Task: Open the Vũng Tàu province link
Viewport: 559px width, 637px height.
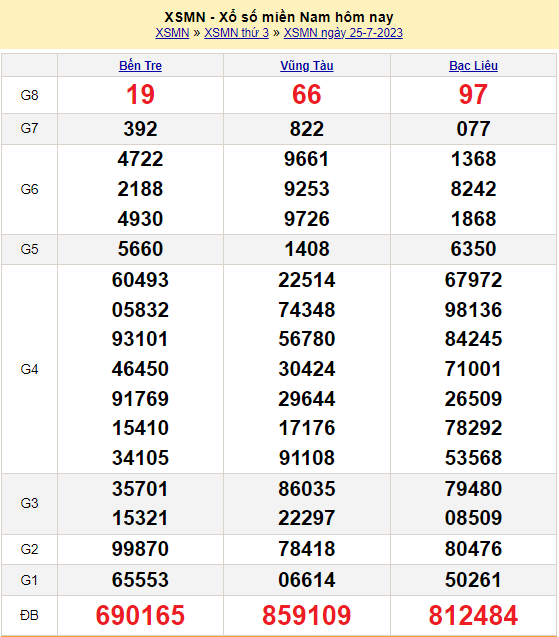Action: 307,66
